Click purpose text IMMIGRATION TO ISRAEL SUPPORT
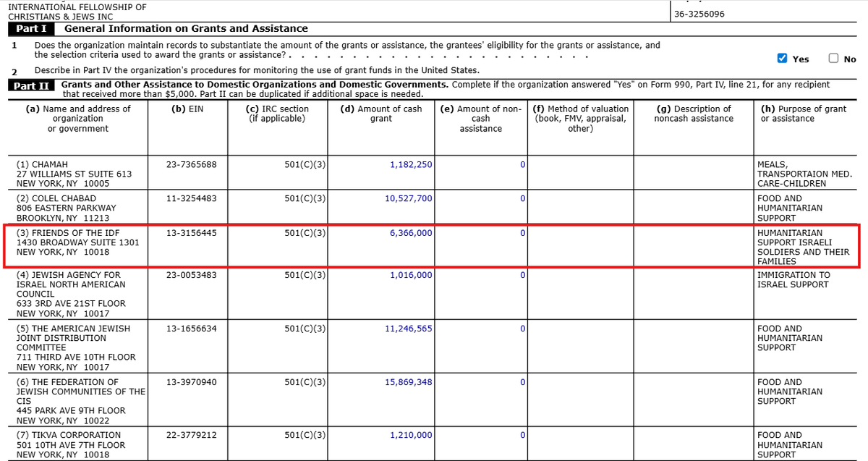This screenshot has height=461, width=868. pyautogui.click(x=793, y=279)
